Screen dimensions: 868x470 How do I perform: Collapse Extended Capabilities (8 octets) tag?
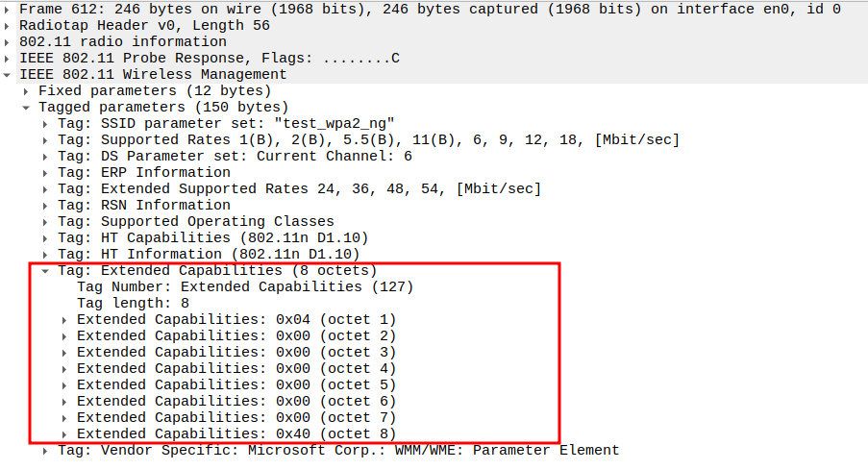coord(46,271)
